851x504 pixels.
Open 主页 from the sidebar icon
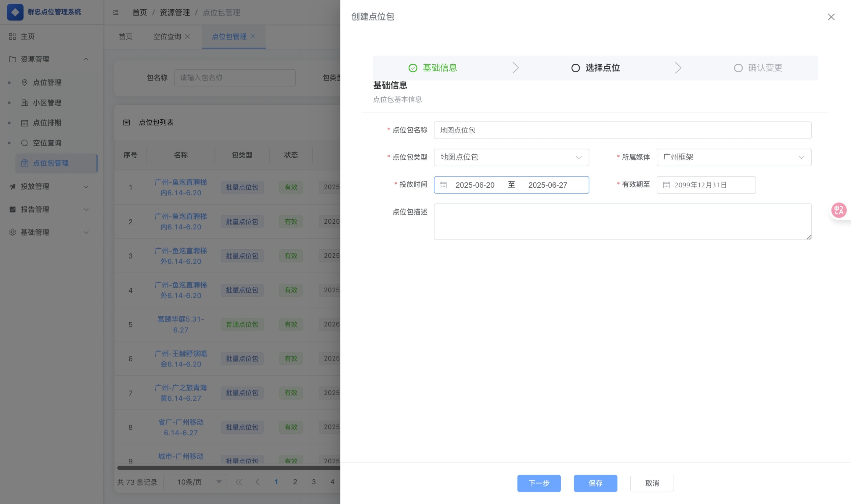pyautogui.click(x=13, y=36)
